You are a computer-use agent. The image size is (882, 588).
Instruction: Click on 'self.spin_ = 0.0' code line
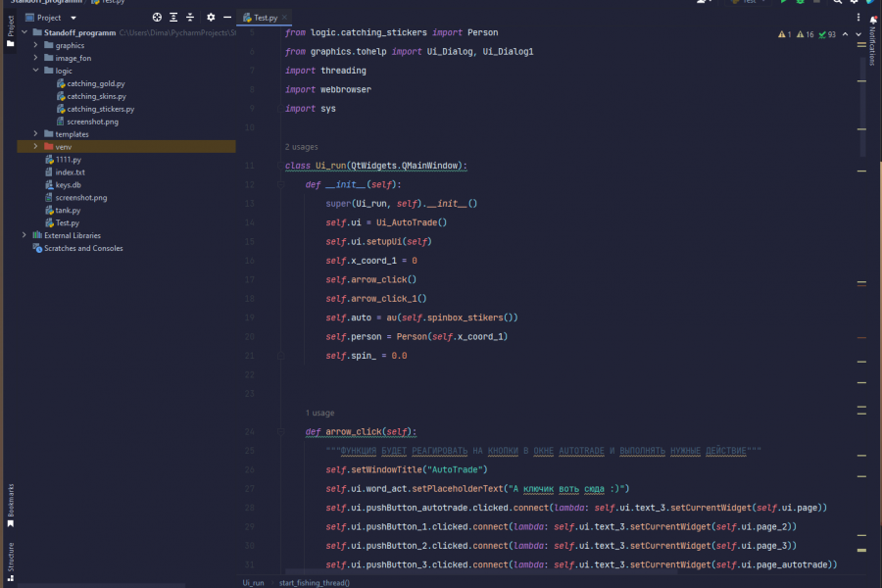(367, 356)
